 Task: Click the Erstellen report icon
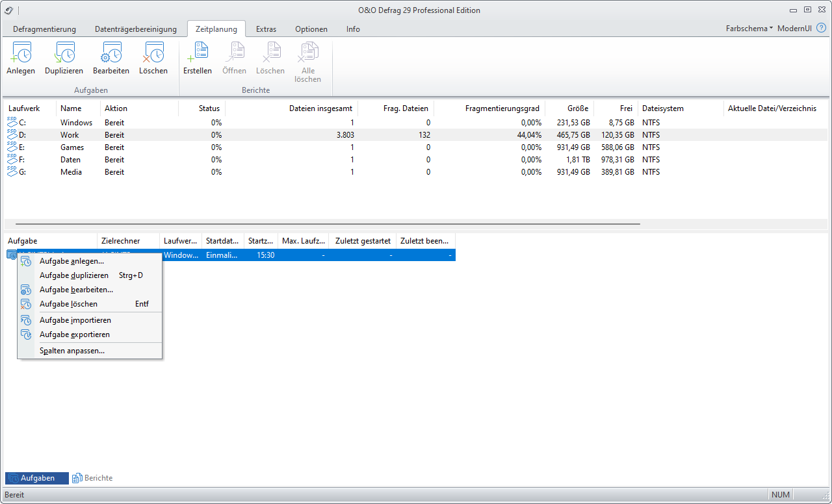pos(198,53)
